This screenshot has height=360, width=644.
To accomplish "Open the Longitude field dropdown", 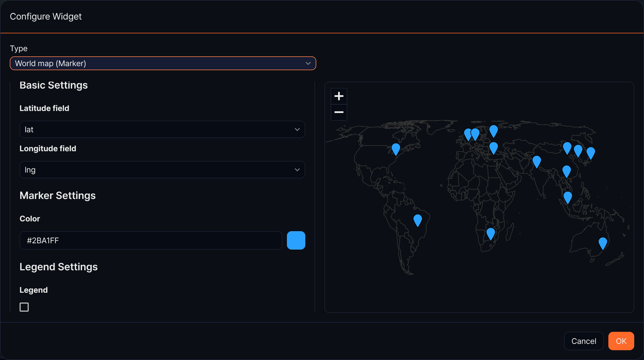I will [162, 170].
